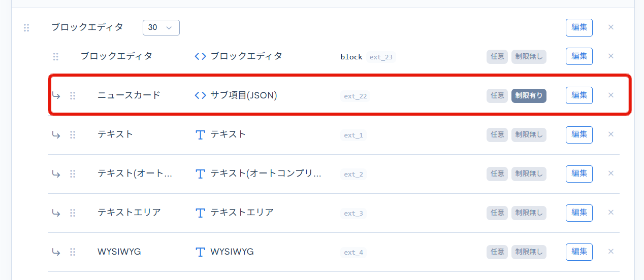
Task: Click the text type icon beside テキストエリア
Action: 200,213
